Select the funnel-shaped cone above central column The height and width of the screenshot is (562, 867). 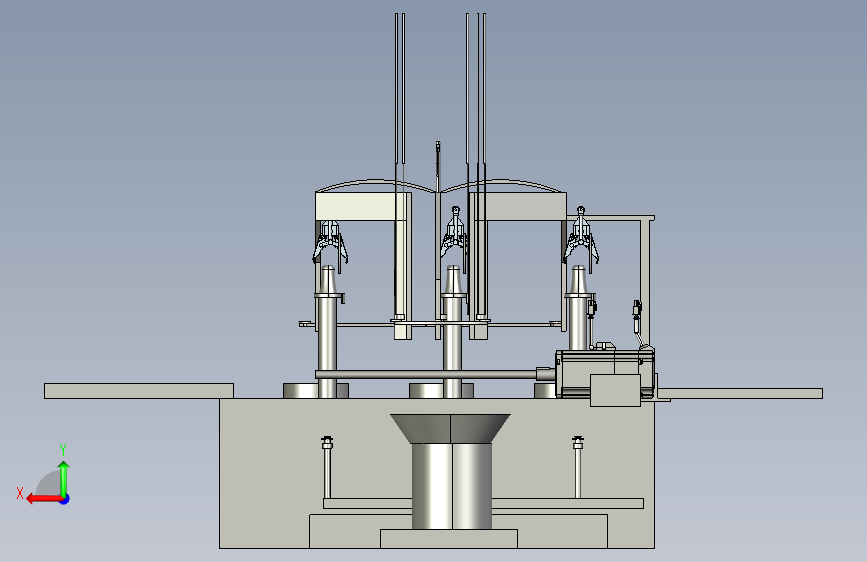[451, 428]
